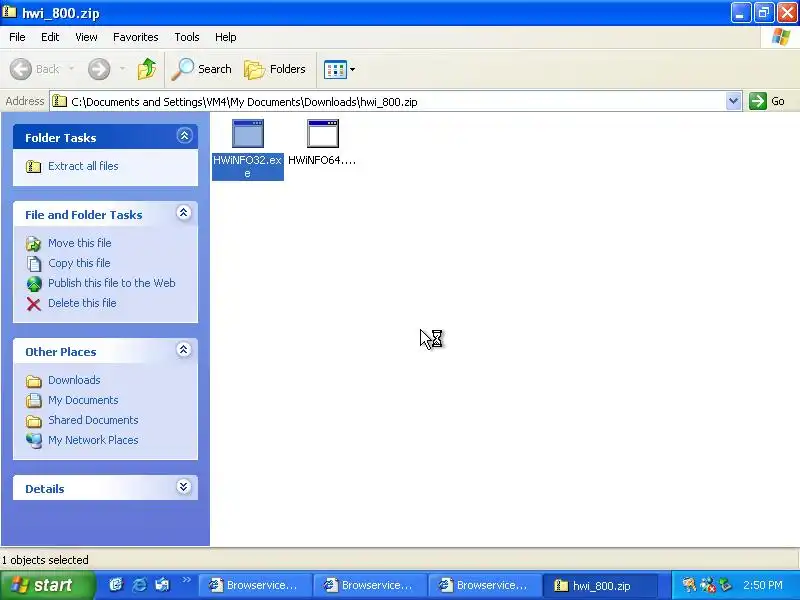Expand the Address bar dropdown
The image size is (800, 600).
[733, 101]
